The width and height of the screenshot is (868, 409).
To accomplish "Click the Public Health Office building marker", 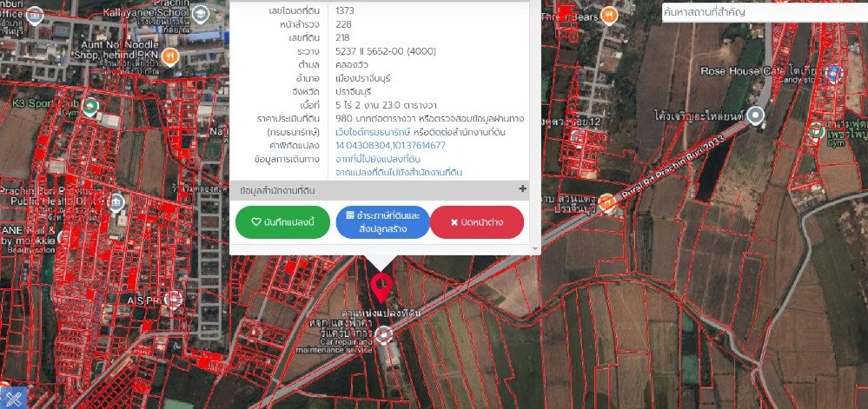I will tap(116, 203).
